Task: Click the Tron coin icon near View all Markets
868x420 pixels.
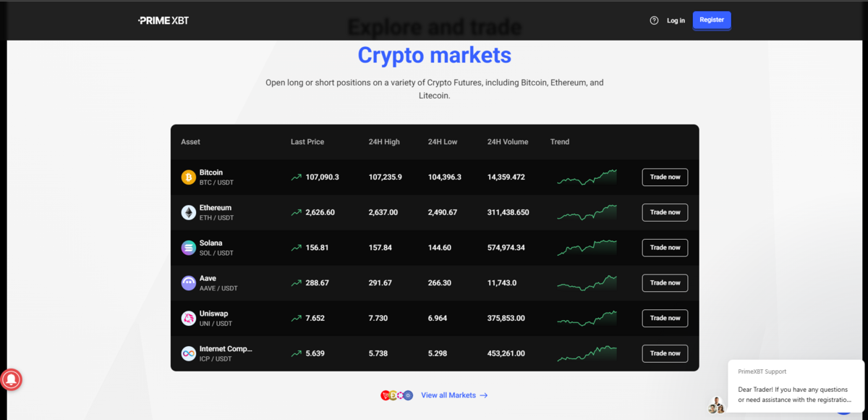Action: pyautogui.click(x=386, y=395)
